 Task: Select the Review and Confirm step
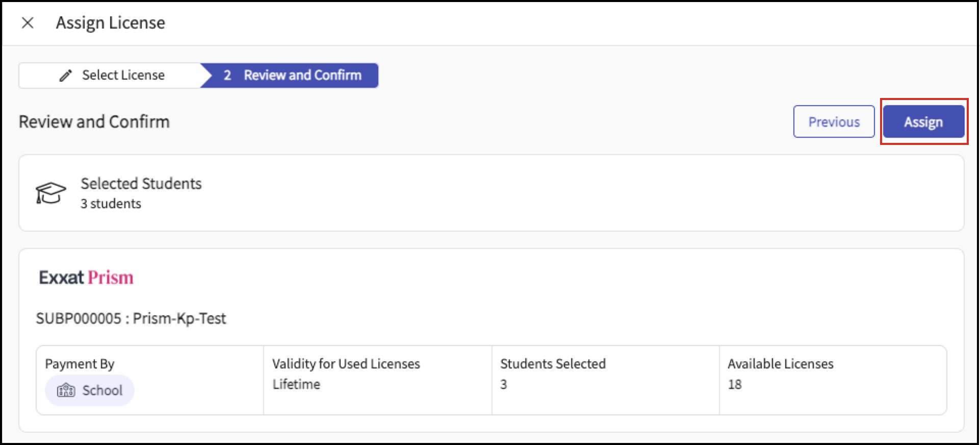pyautogui.click(x=302, y=76)
